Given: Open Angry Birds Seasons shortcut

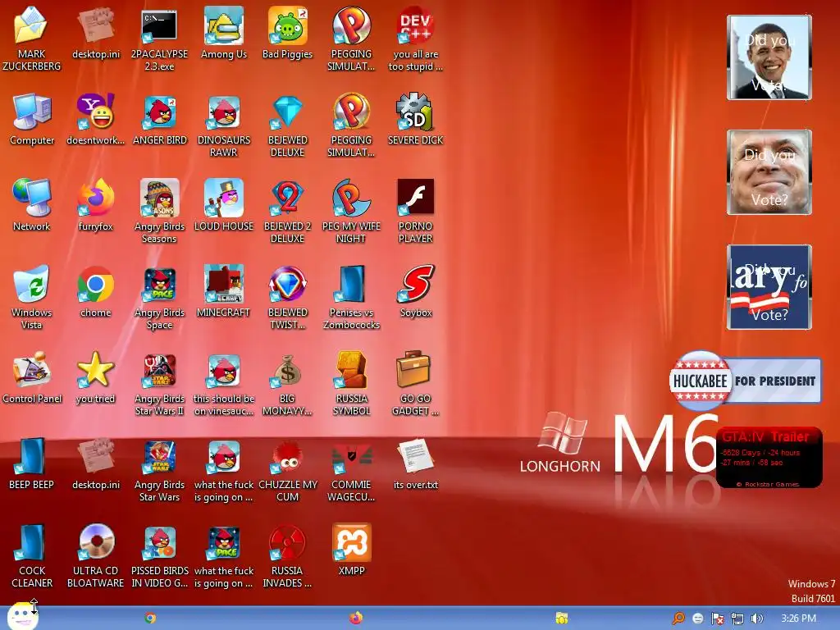Looking at the screenshot, I should [x=159, y=198].
